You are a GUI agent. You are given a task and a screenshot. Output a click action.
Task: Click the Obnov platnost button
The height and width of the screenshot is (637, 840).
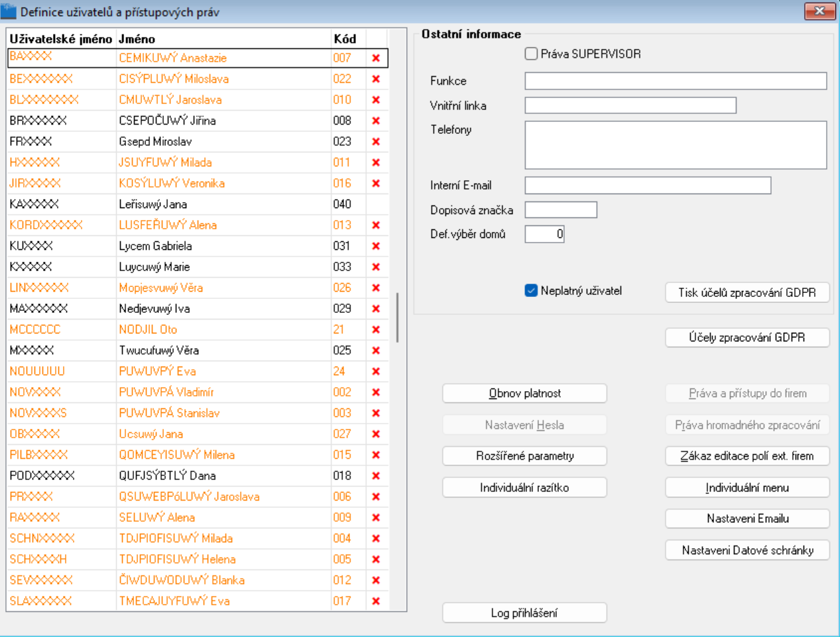click(x=524, y=393)
